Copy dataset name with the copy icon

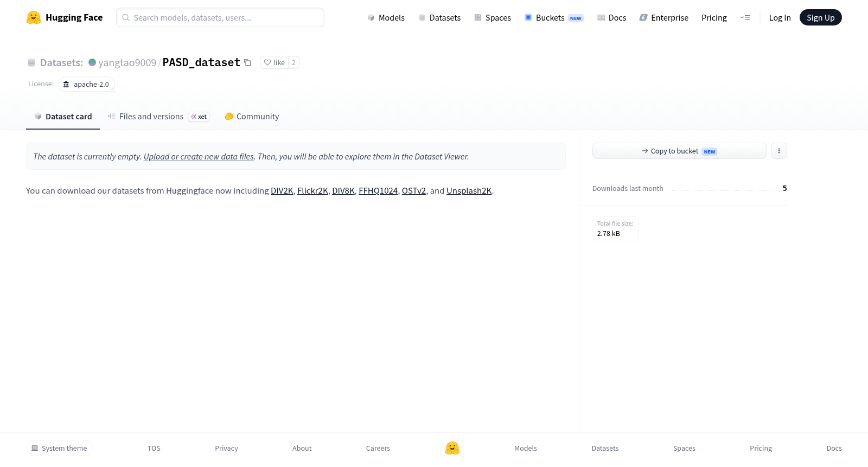click(x=247, y=62)
